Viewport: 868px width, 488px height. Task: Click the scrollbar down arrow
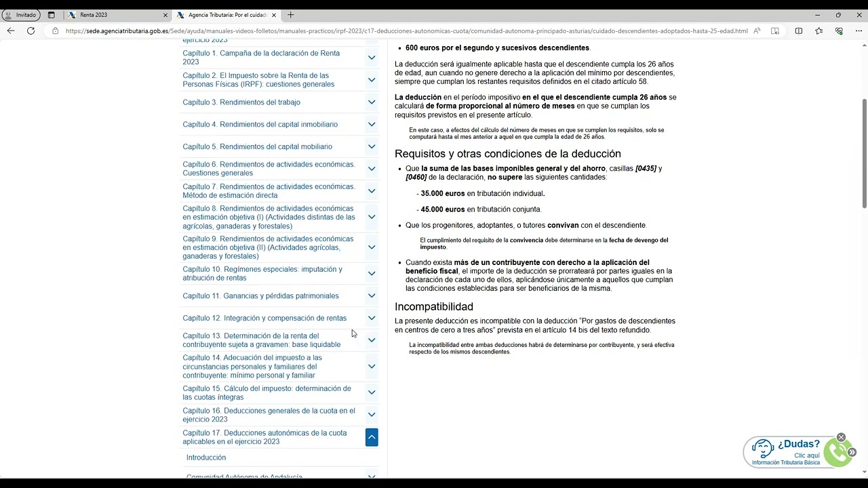(864, 472)
